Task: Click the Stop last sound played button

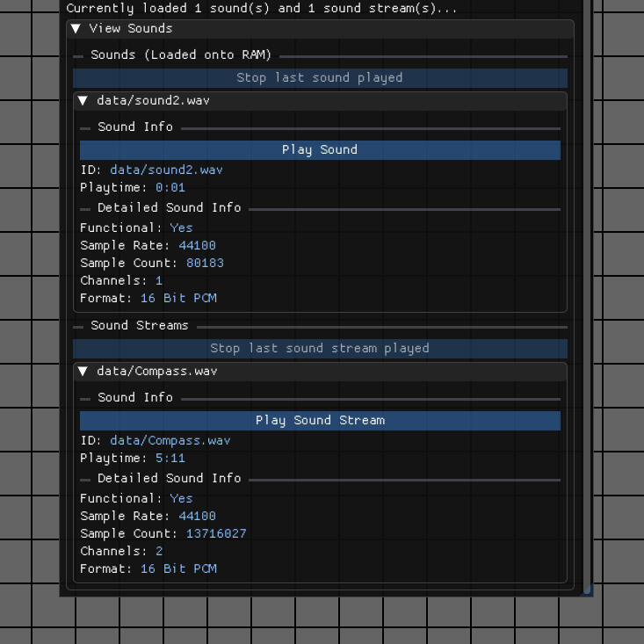Action: pyautogui.click(x=320, y=78)
